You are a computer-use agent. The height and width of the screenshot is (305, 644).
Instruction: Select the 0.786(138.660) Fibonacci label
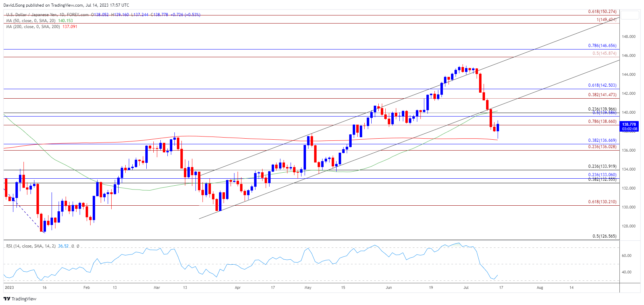(602, 121)
